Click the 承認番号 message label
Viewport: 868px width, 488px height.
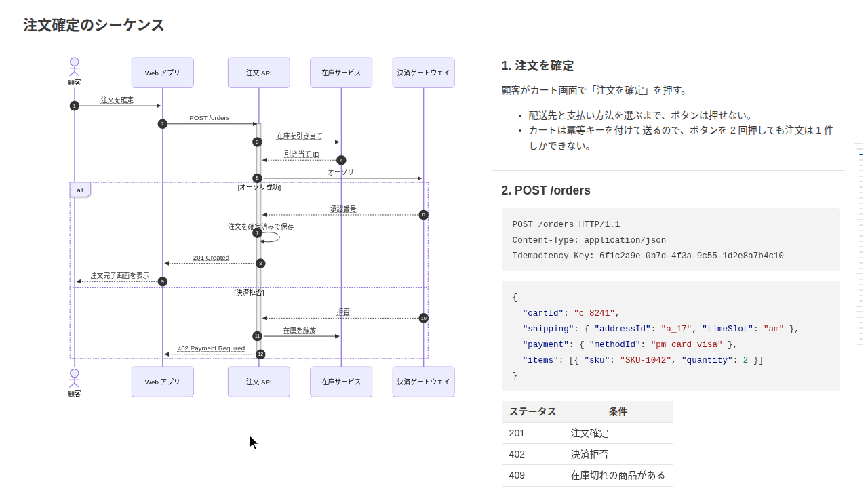coord(343,209)
